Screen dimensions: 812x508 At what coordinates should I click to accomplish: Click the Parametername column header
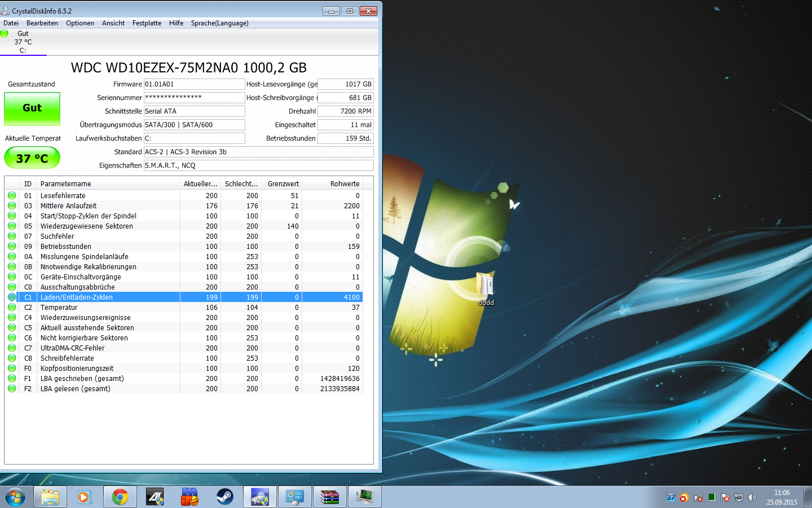click(x=108, y=183)
